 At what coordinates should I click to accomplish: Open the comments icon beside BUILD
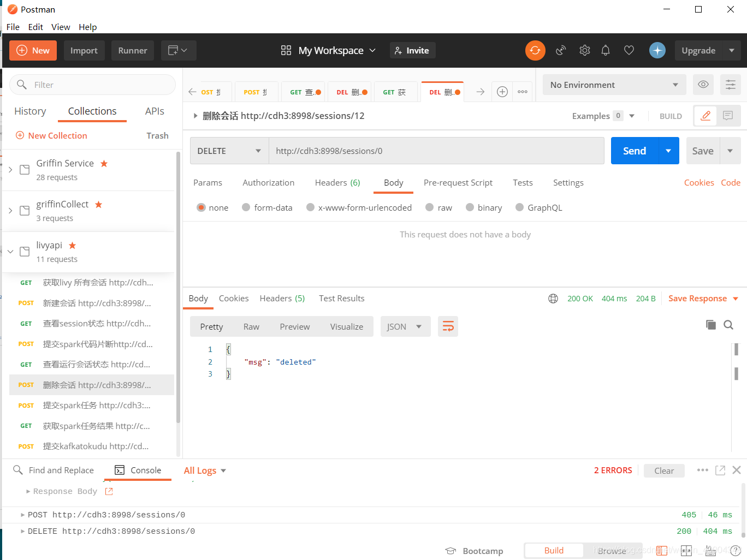[x=728, y=116]
